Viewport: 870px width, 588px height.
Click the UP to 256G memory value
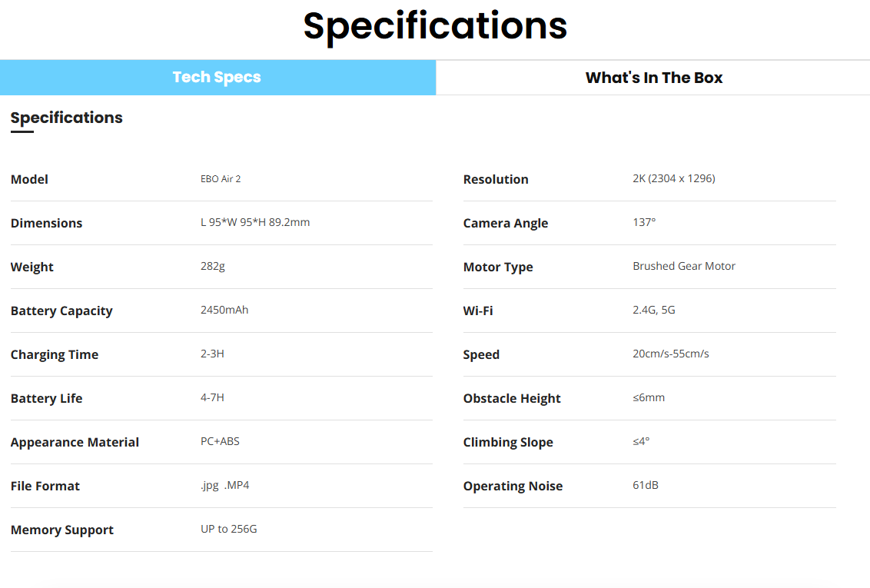(x=229, y=530)
